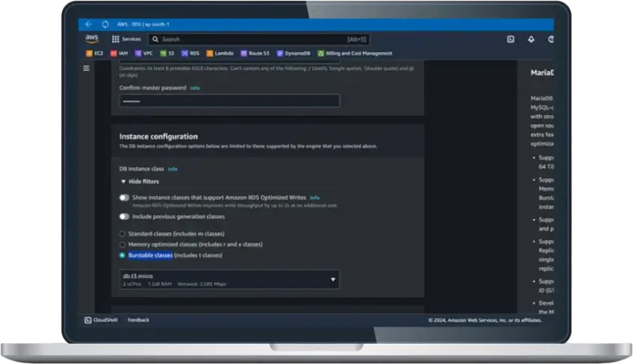Click the browser reload icon

coord(105,24)
